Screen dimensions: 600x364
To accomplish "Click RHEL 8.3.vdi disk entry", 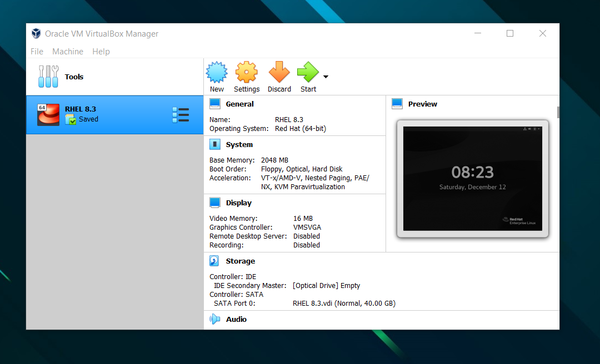I will pos(344,303).
